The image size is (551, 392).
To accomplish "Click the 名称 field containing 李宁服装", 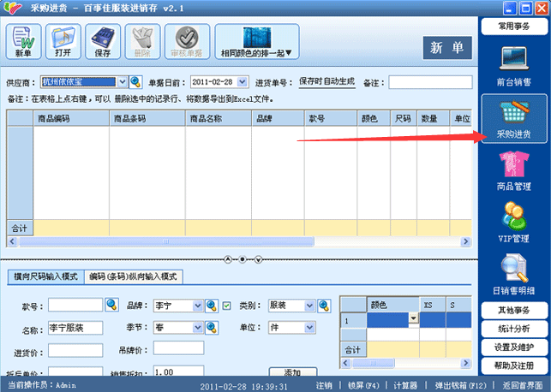I will click(75, 328).
